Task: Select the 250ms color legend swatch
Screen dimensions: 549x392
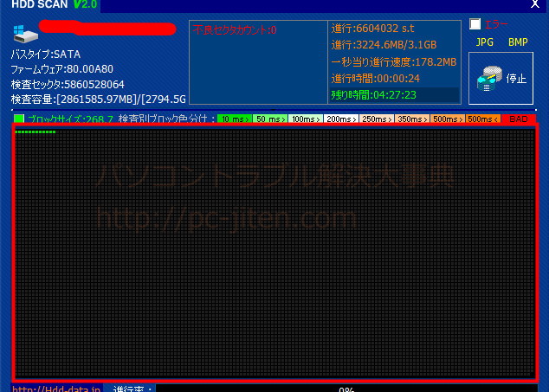Action: coord(375,119)
